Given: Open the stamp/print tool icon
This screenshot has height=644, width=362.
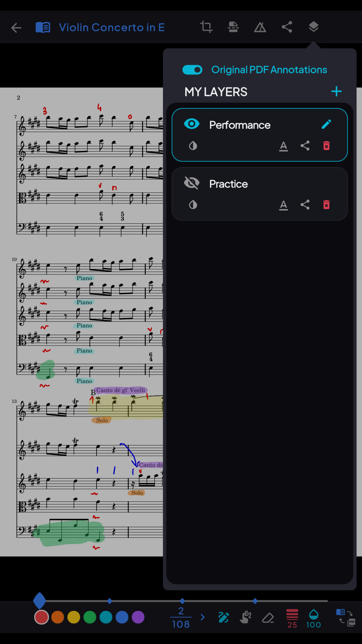Looking at the screenshot, I should tap(233, 27).
